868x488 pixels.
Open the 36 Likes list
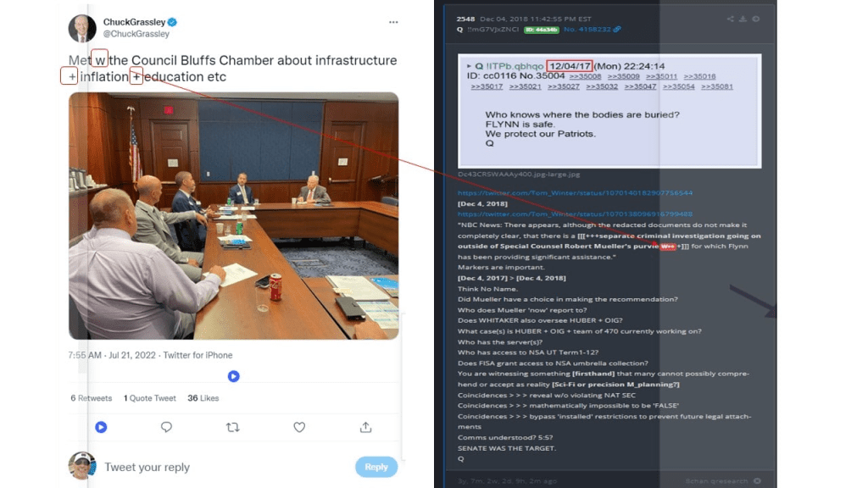tap(203, 398)
